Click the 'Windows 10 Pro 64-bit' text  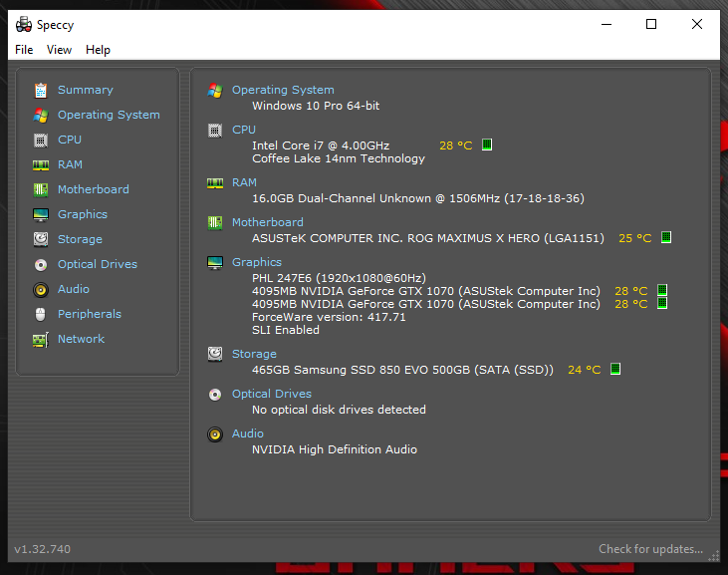coord(316,106)
